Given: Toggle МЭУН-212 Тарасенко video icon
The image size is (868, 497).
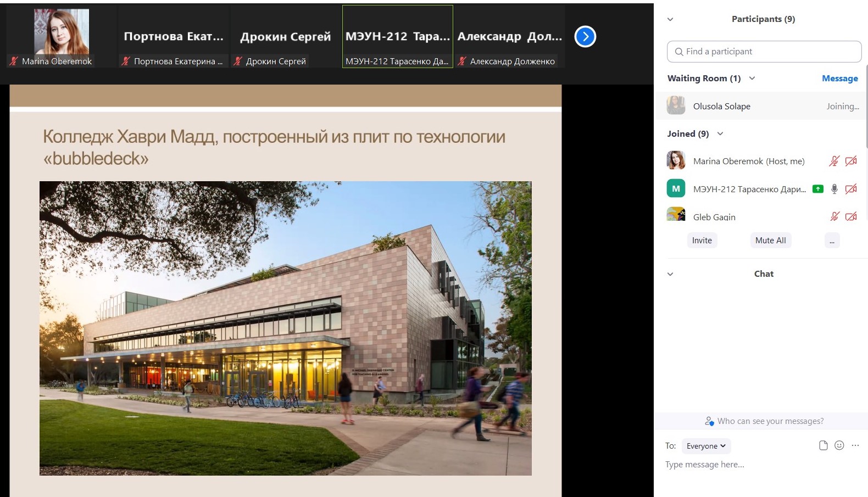Looking at the screenshot, I should [x=851, y=189].
